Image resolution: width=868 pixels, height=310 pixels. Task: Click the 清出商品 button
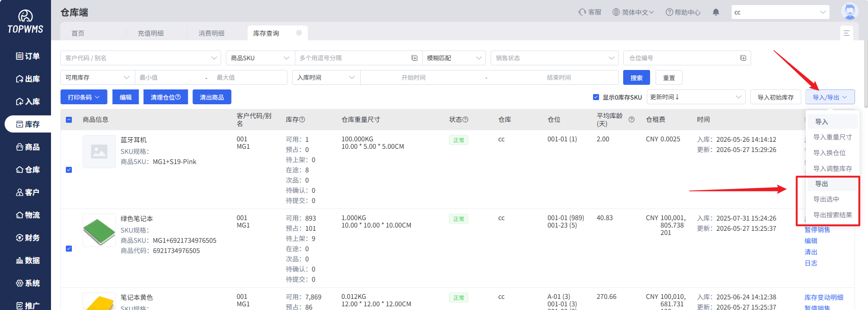(212, 97)
